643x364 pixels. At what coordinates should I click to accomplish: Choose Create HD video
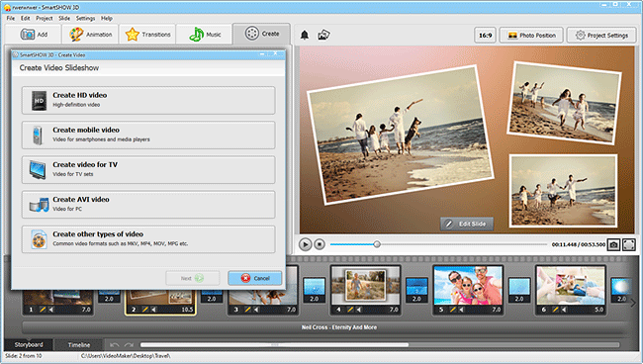(148, 100)
